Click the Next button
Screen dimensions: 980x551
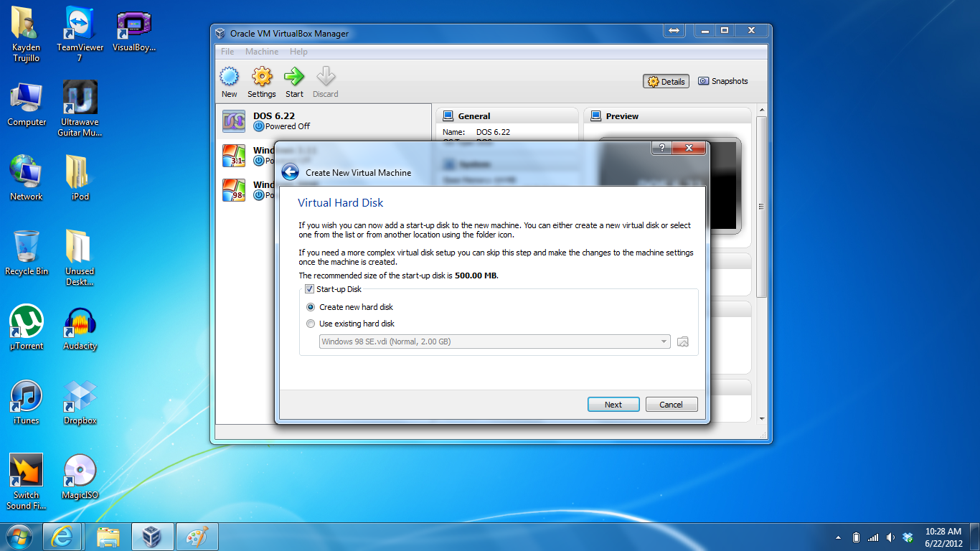point(613,405)
